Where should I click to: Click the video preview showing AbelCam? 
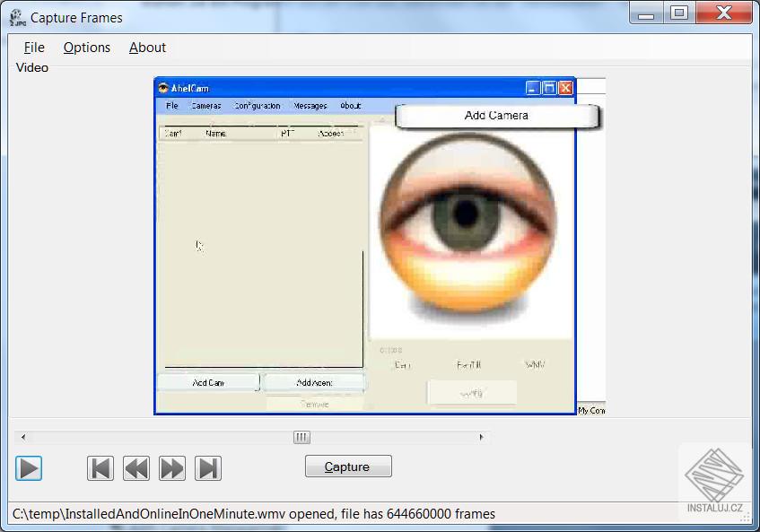[x=380, y=246]
